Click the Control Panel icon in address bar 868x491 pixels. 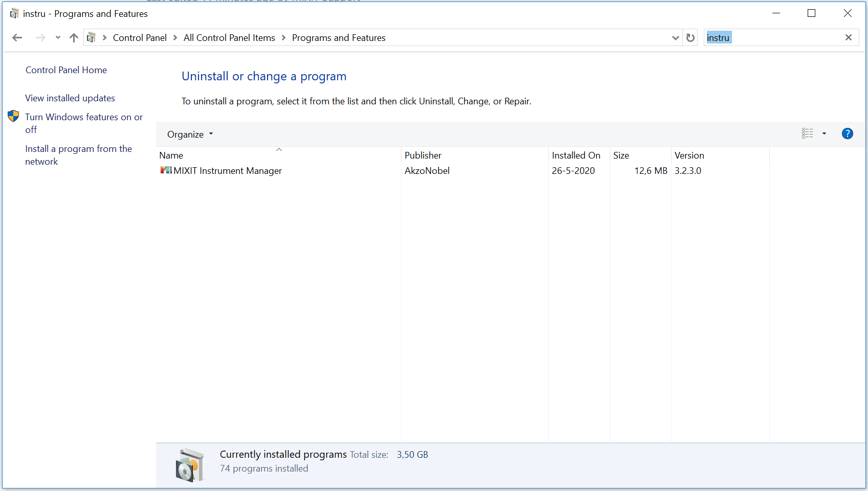tap(92, 38)
